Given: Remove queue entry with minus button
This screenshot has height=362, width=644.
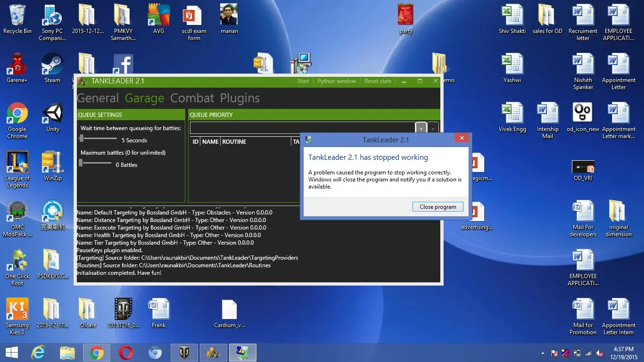Looking at the screenshot, I should (x=433, y=128).
